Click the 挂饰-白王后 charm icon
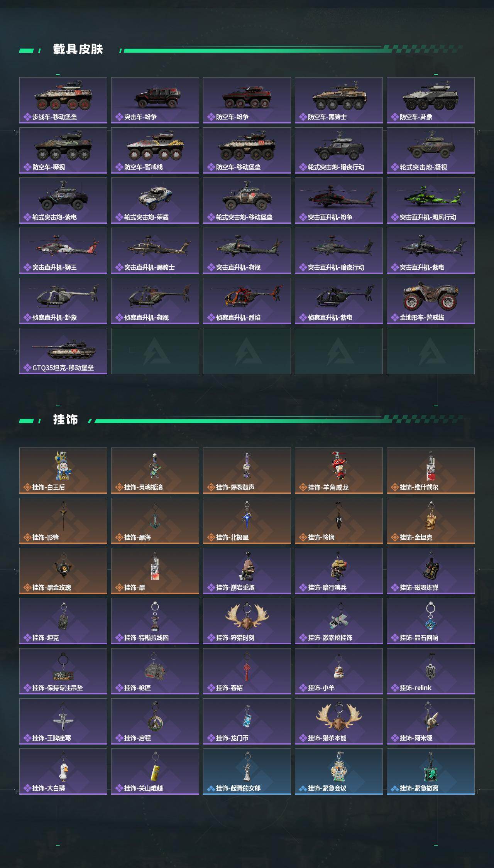 point(63,471)
